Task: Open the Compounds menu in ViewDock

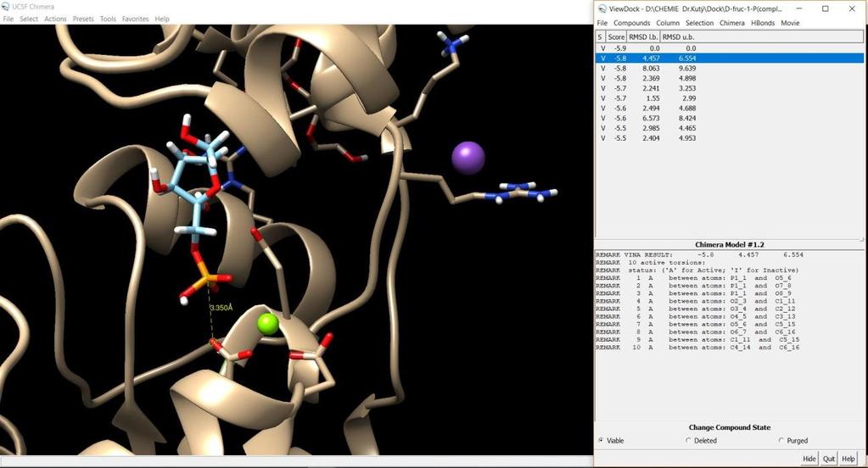Action: click(x=631, y=23)
